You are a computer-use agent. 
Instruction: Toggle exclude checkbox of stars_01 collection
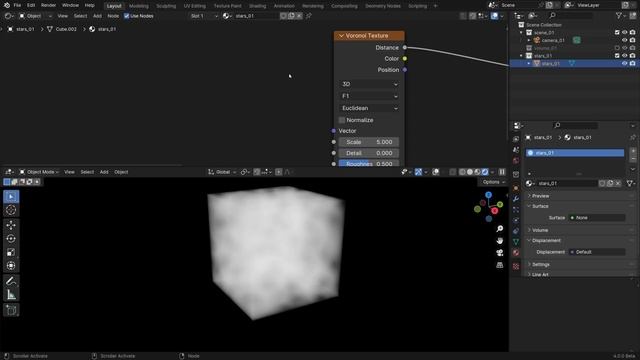pyautogui.click(x=617, y=56)
